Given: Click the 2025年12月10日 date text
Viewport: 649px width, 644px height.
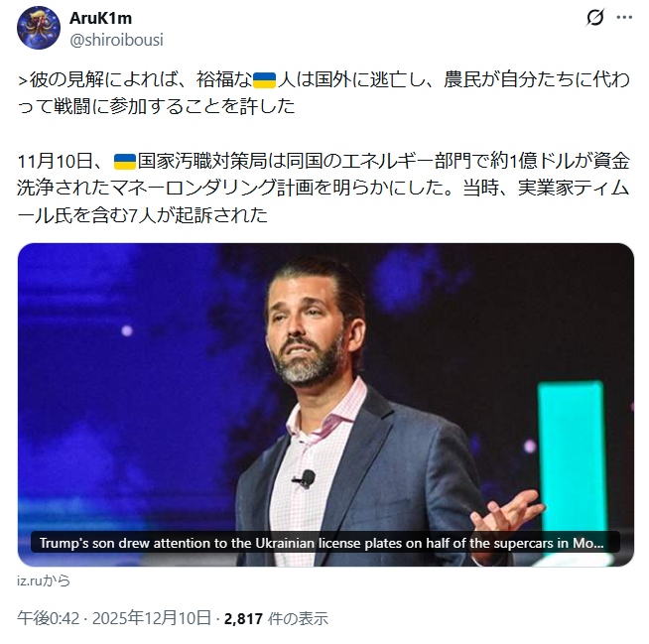Looking at the screenshot, I should 152,618.
